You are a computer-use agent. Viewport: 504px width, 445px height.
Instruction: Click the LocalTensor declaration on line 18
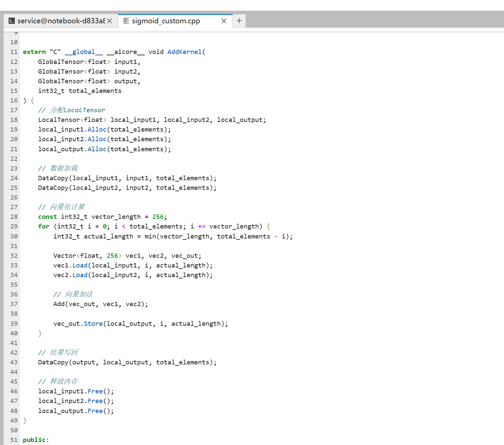pos(152,120)
